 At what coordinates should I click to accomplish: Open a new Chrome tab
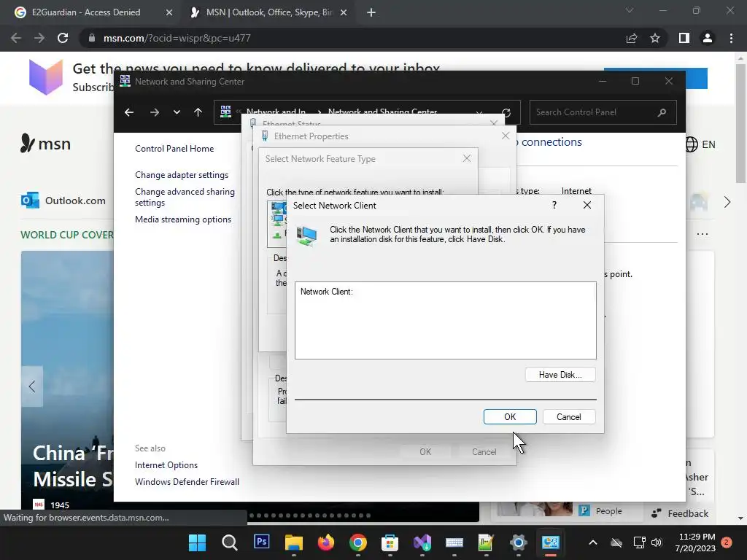pyautogui.click(x=371, y=12)
